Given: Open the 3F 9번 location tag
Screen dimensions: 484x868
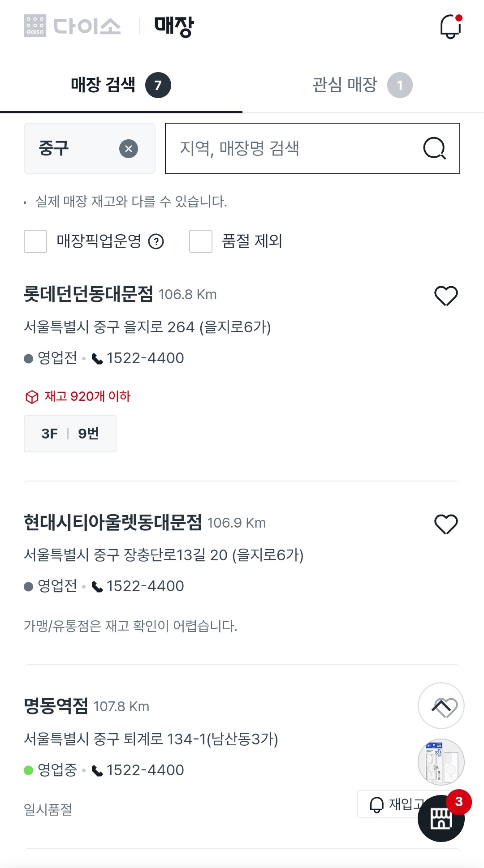Looking at the screenshot, I should click(70, 434).
